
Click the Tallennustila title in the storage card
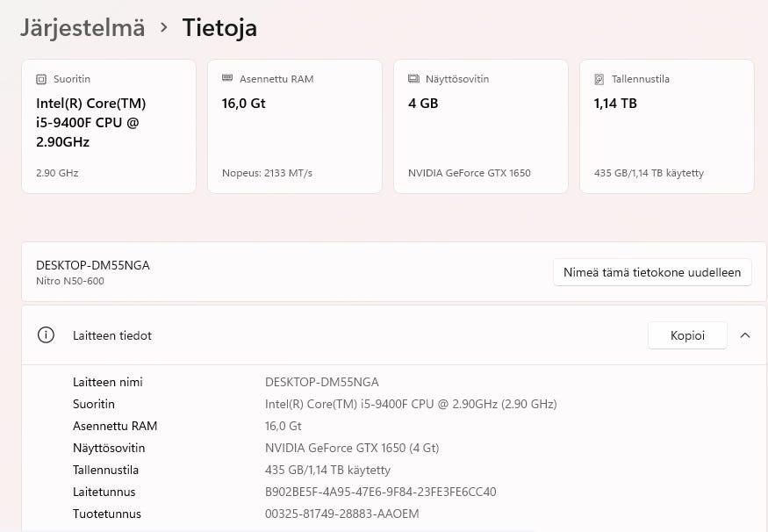pos(641,79)
